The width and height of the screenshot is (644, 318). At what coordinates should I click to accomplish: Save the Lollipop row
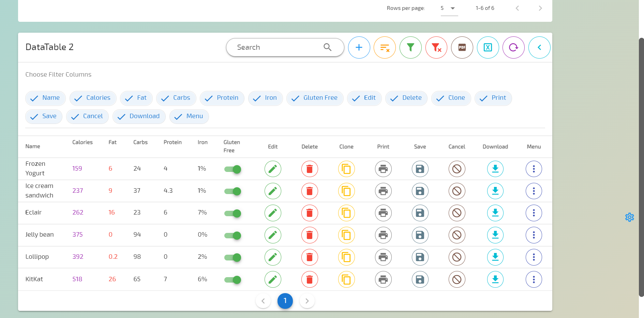[420, 257]
